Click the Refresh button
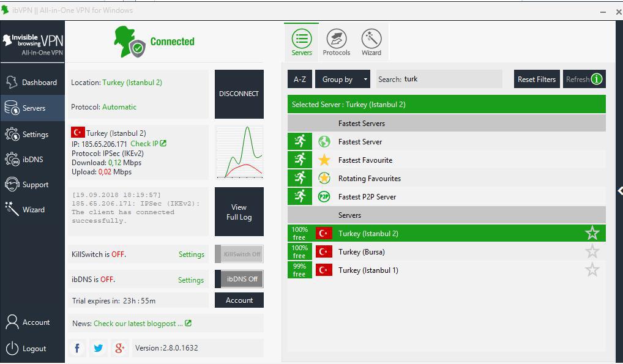The image size is (623, 364). coord(584,79)
